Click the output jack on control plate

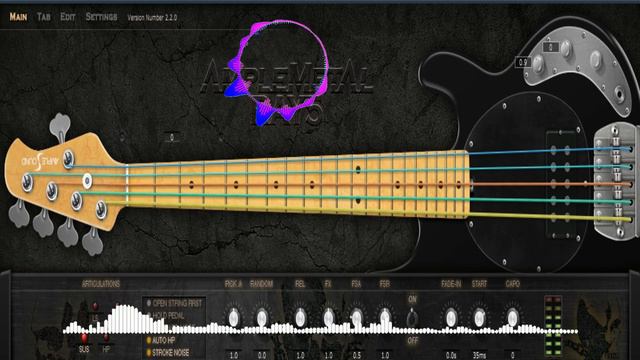click(620, 94)
